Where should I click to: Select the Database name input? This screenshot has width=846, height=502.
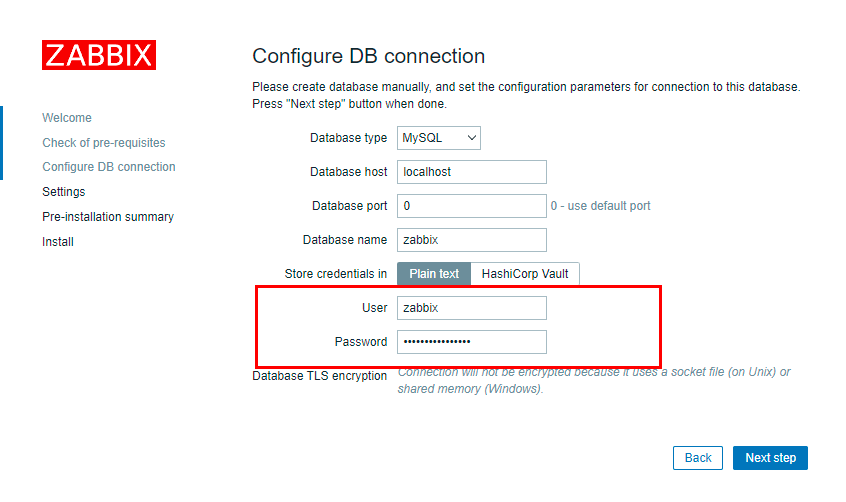(472, 240)
